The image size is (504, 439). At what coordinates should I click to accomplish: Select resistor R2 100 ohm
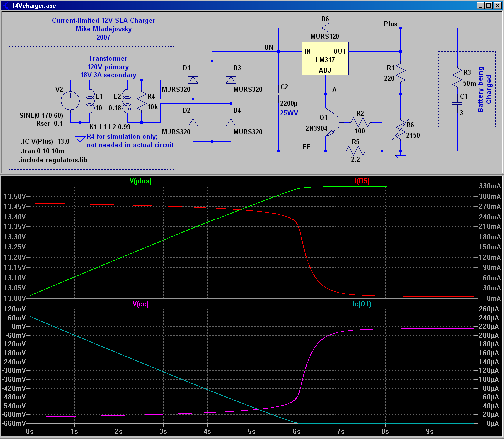[x=360, y=122]
